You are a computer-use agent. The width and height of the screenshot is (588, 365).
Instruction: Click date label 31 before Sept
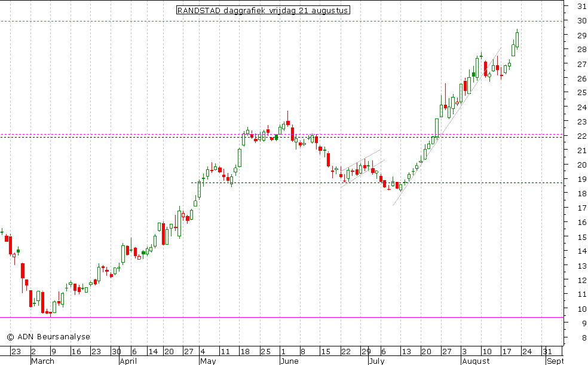[x=547, y=351]
